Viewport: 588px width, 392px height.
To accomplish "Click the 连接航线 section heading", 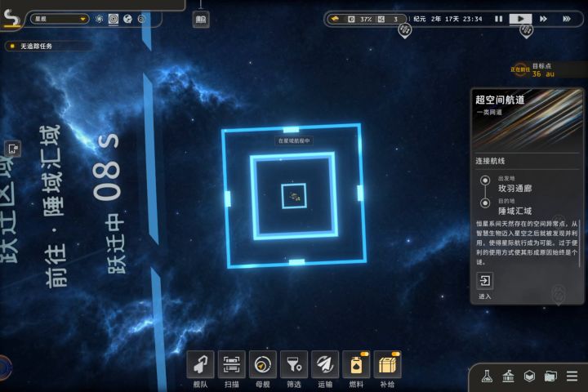I will coord(491,161).
